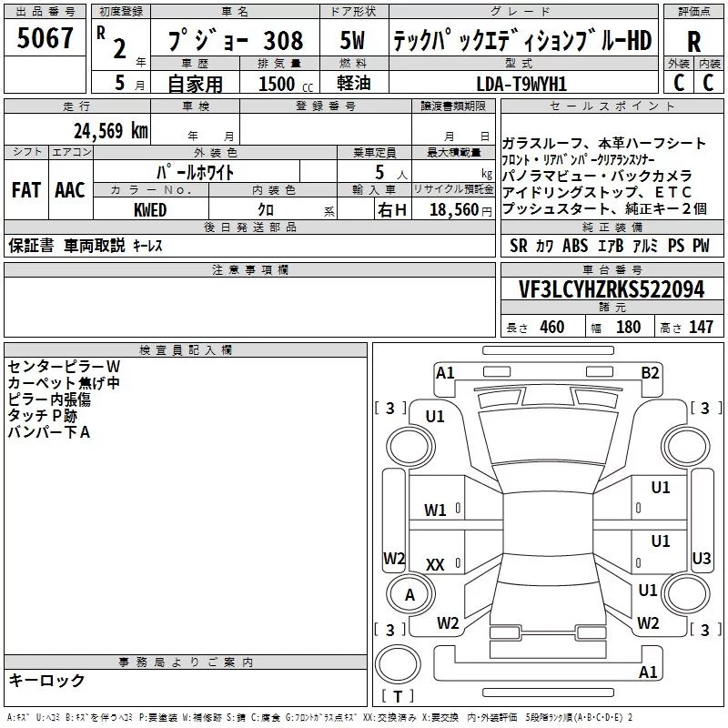728x728 pixels.
Task: Click the キーレス item
Action: (147, 246)
